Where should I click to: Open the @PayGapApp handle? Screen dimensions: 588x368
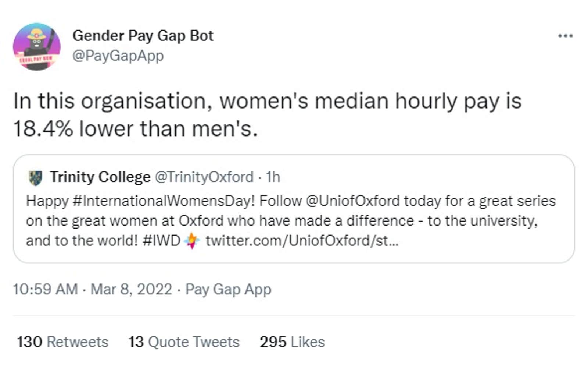point(118,56)
